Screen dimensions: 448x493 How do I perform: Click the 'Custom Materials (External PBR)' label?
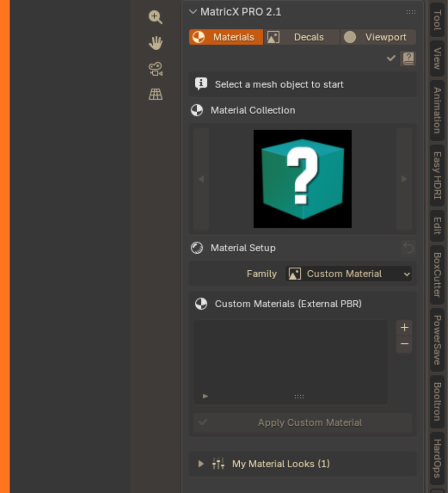tap(288, 304)
